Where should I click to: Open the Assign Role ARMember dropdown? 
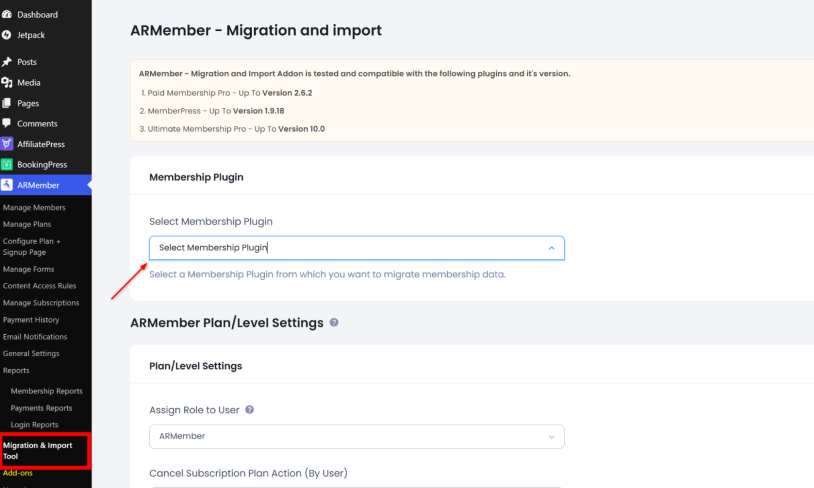(x=357, y=437)
